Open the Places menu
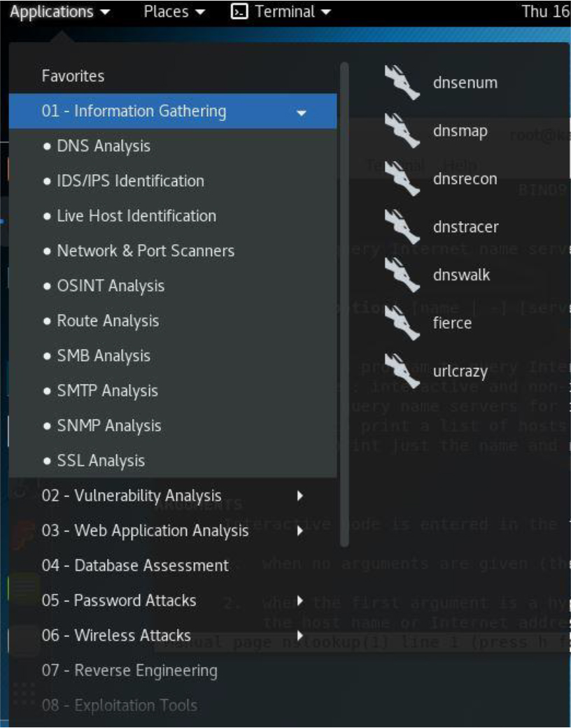 [x=174, y=12]
